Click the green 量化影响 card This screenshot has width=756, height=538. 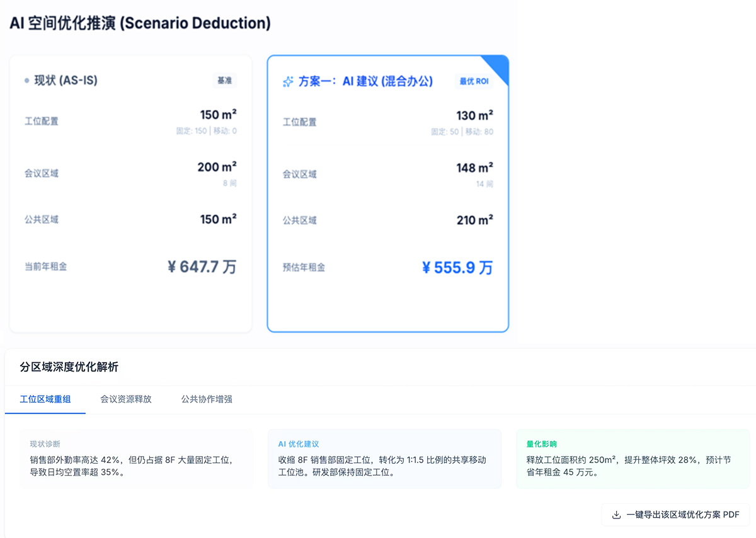tap(633, 459)
